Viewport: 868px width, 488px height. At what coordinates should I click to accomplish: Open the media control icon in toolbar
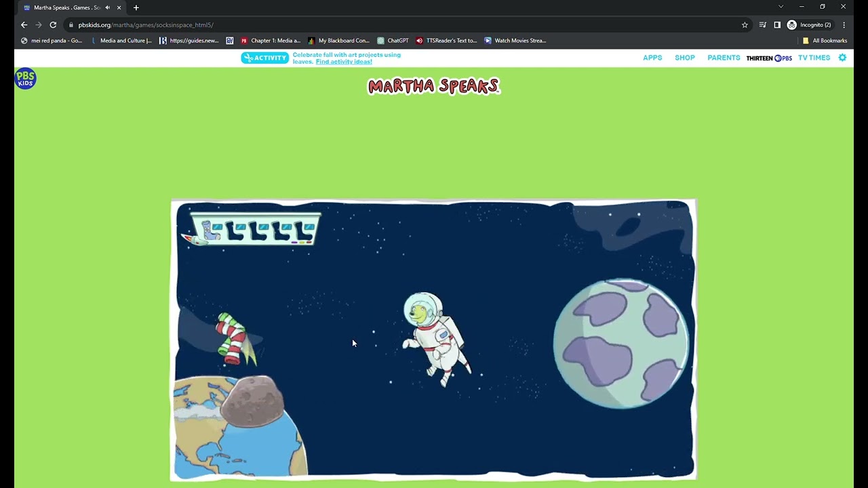[x=762, y=25]
